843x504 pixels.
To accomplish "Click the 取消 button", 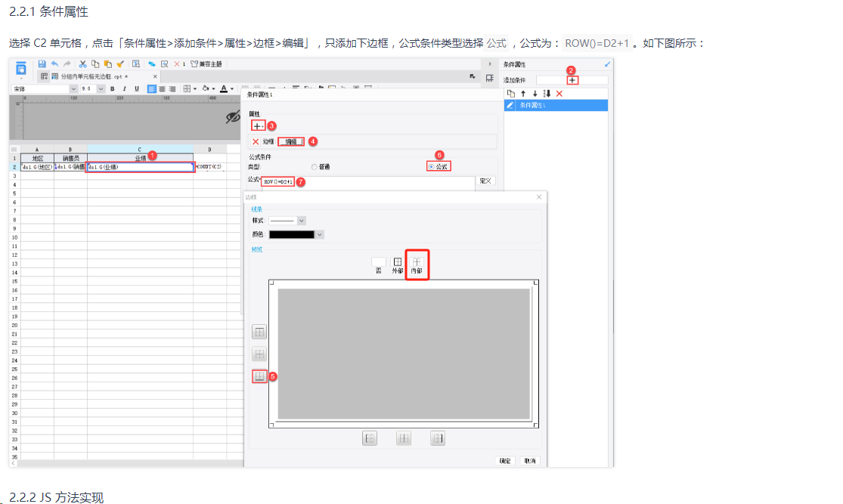I will coord(530,461).
